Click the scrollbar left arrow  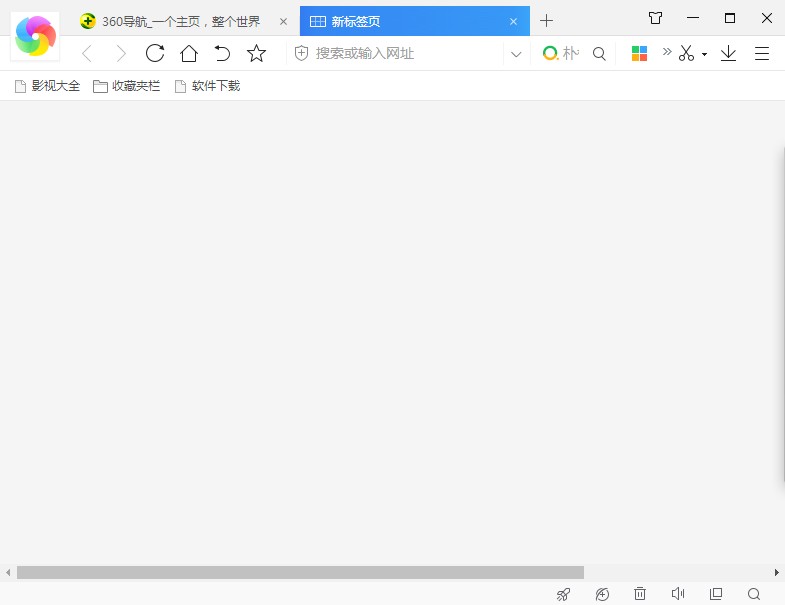(8, 572)
